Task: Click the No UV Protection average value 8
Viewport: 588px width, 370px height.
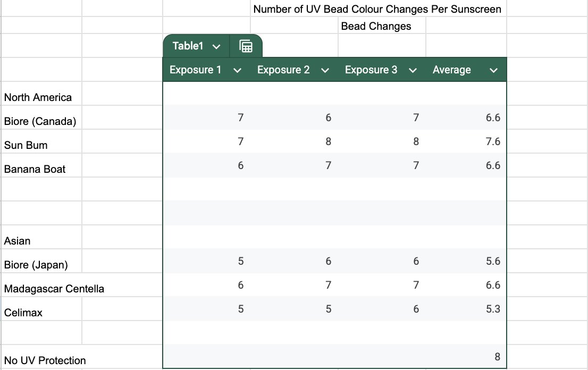Action: pyautogui.click(x=497, y=357)
